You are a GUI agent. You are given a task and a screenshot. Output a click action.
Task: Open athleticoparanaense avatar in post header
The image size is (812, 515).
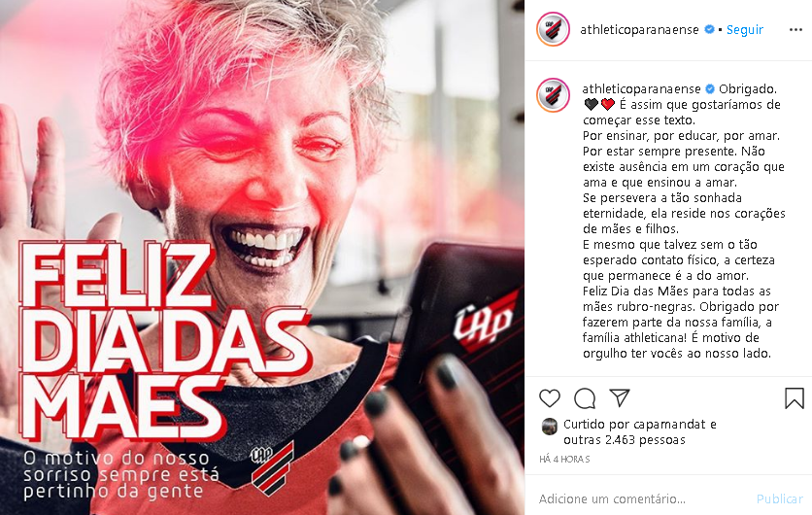(553, 29)
